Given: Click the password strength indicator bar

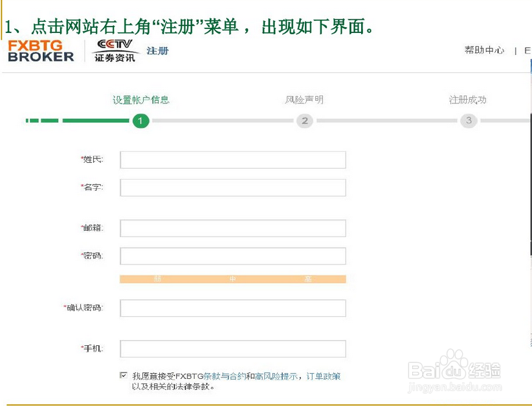Looking at the screenshot, I should click(233, 279).
